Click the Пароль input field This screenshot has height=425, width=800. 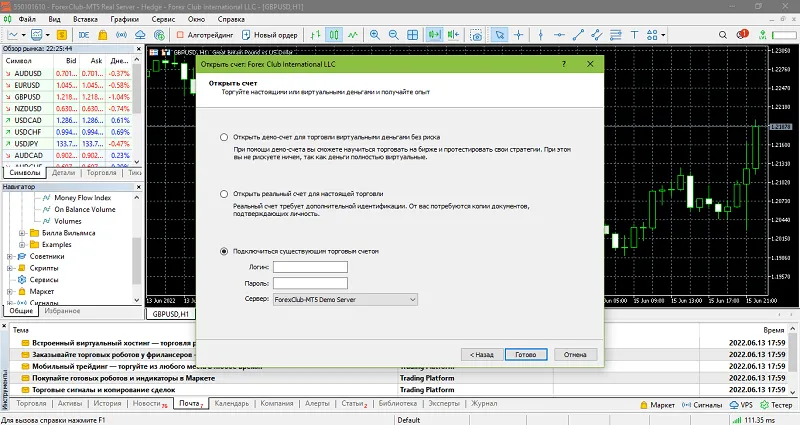click(x=310, y=283)
